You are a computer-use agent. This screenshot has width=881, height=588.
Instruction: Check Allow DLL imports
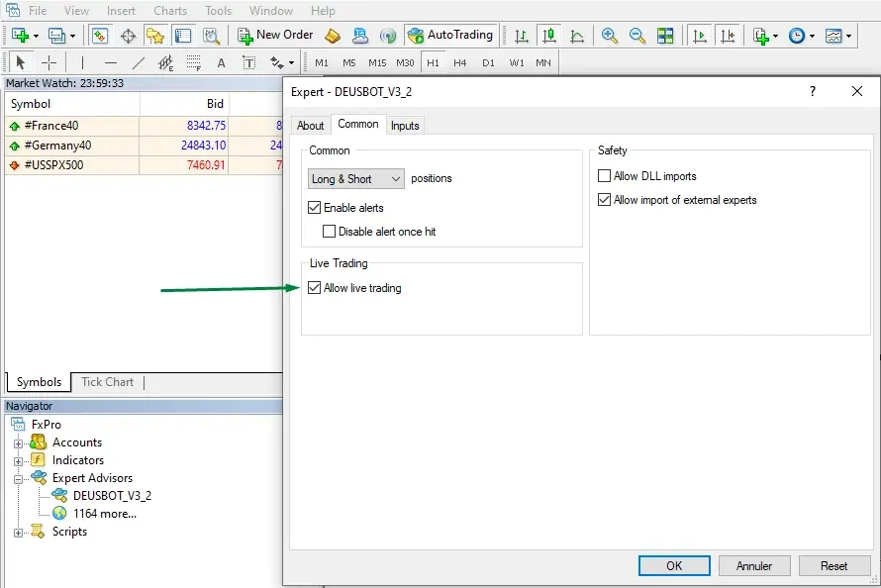pyautogui.click(x=604, y=176)
